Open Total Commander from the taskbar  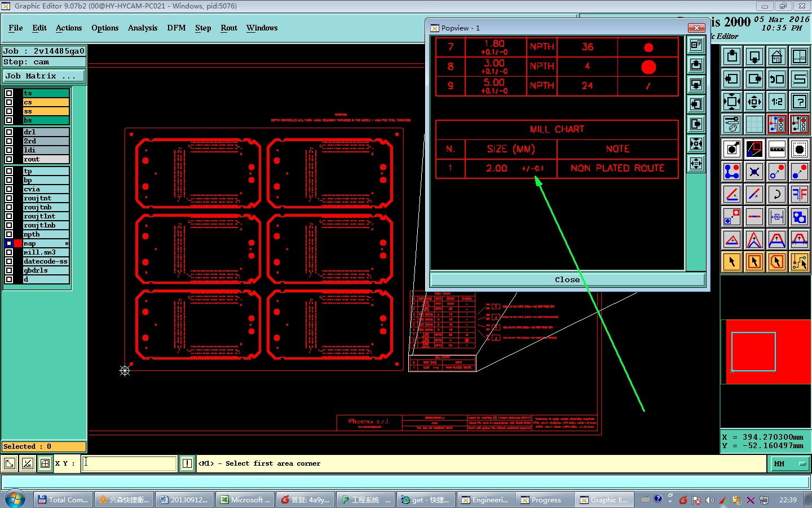tap(63, 500)
